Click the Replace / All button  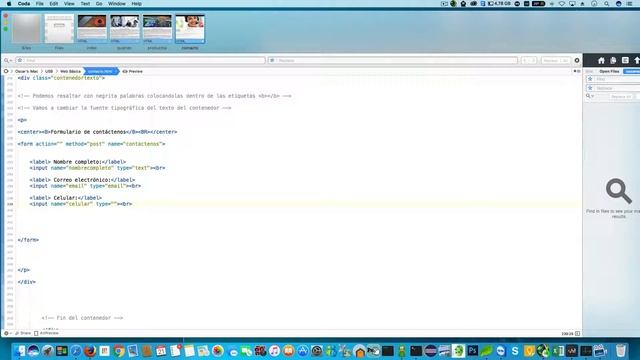point(556,60)
